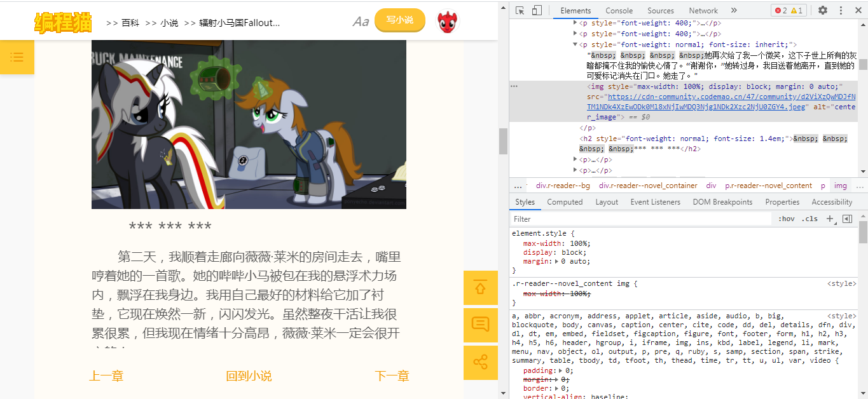Toggle the .cls class editor
This screenshot has height=399, width=868.
point(810,219)
